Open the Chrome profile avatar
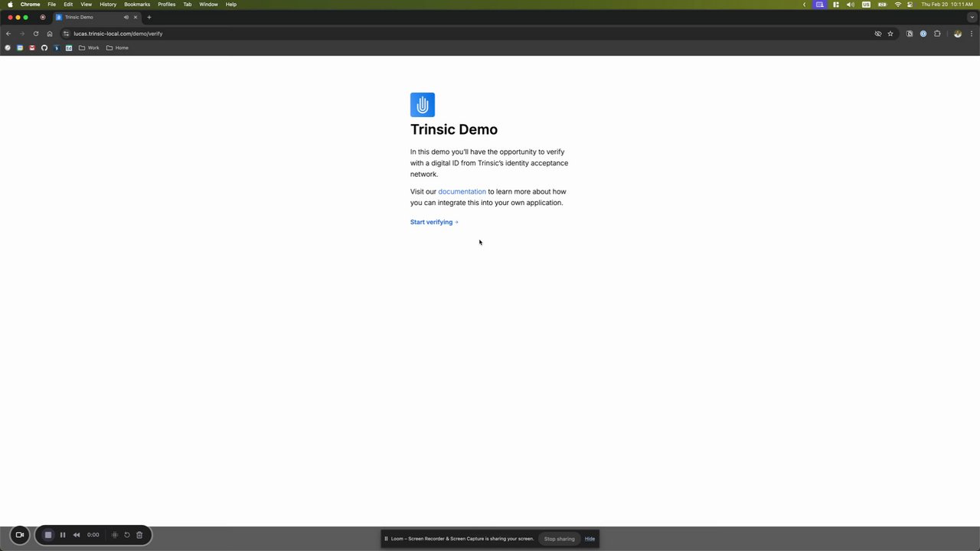 pos(958,34)
